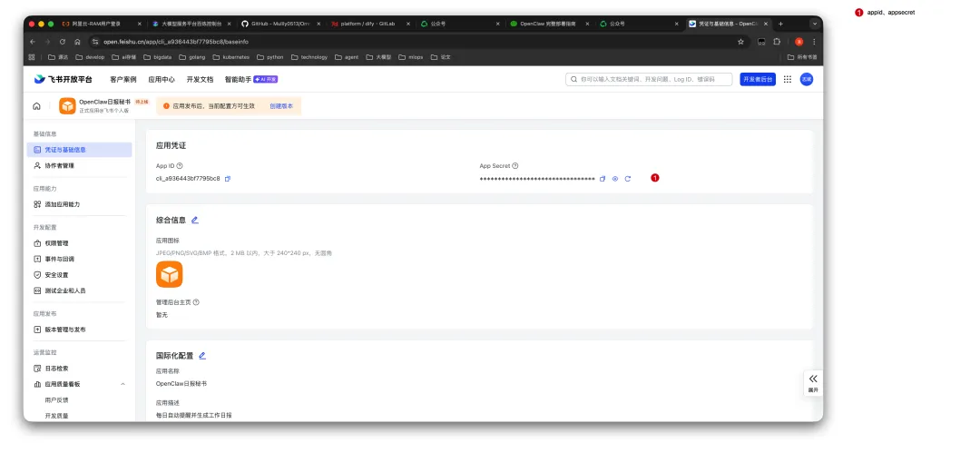Open the python bookmark folder
980x453 pixels.
point(270,57)
